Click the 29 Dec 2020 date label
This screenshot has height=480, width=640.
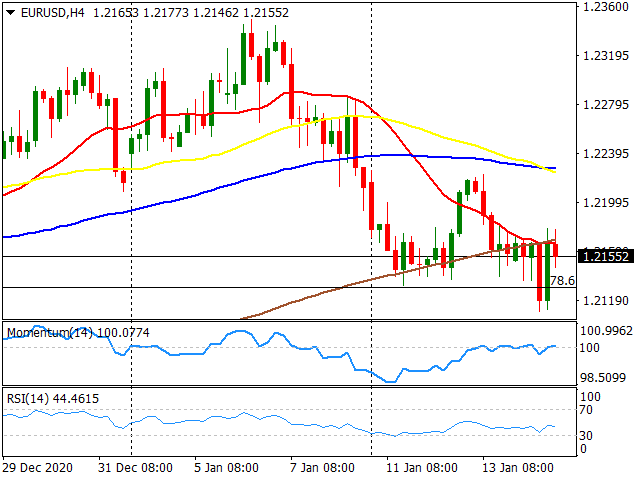click(40, 467)
